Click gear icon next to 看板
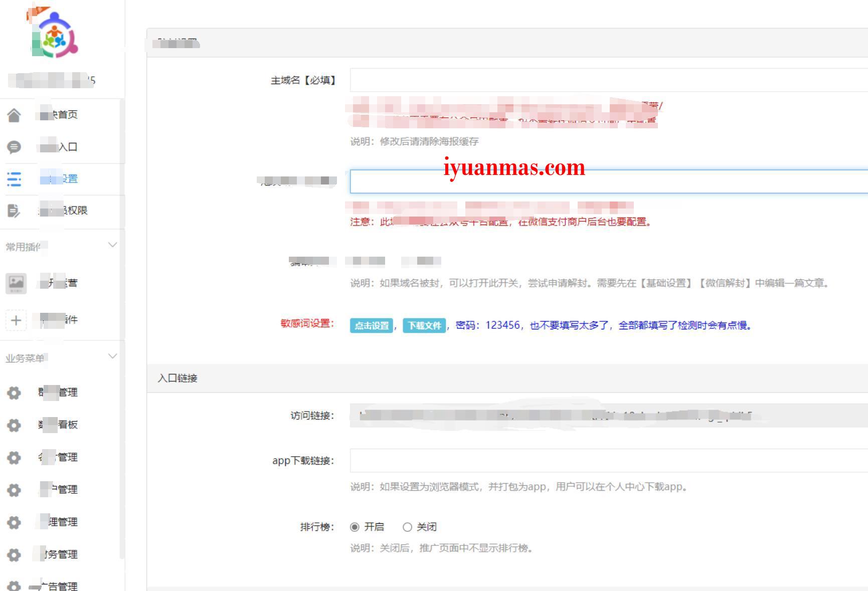Image resolution: width=868 pixels, height=591 pixels. click(x=14, y=425)
